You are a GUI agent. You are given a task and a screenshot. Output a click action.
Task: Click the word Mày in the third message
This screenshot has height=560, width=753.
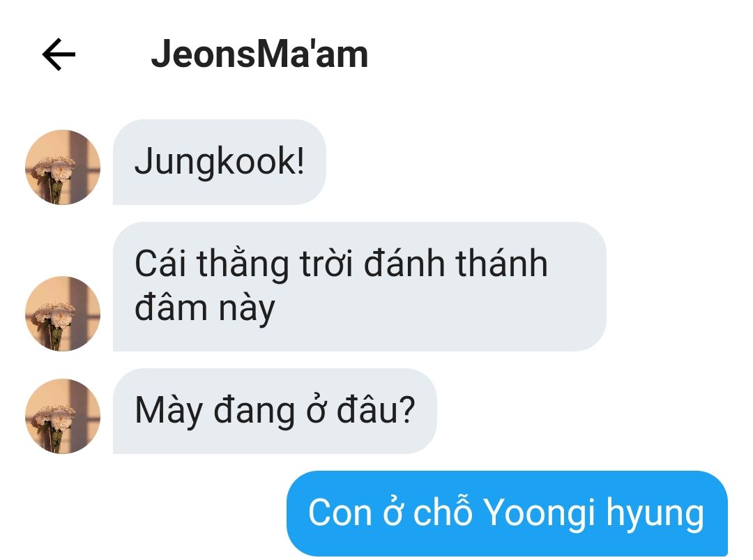169,411
